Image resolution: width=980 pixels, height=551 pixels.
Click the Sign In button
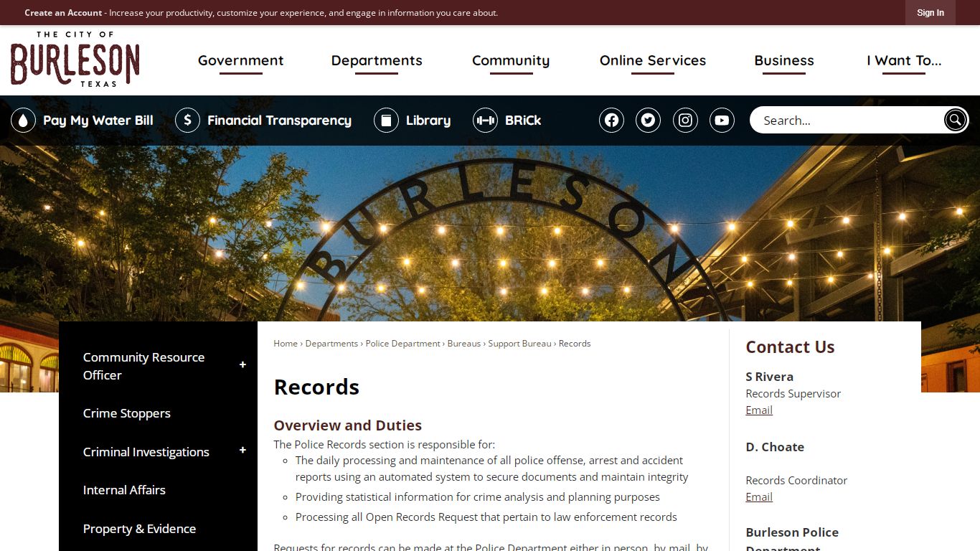(x=930, y=13)
